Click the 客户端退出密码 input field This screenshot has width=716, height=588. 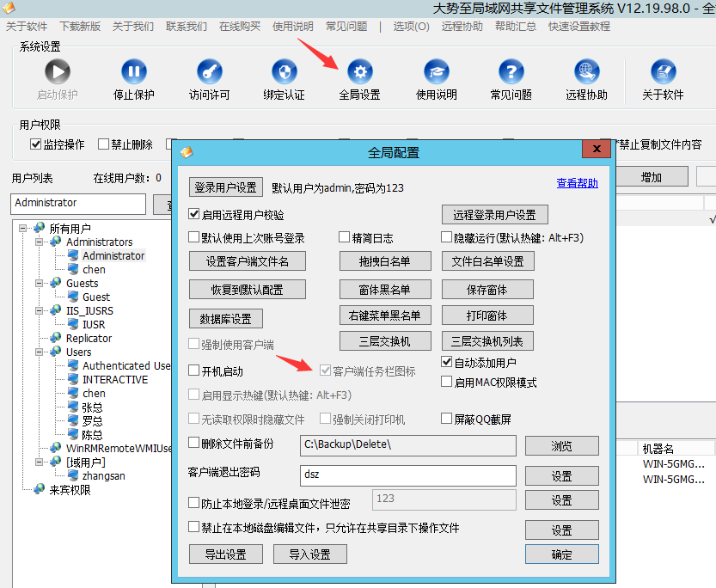[407, 474]
